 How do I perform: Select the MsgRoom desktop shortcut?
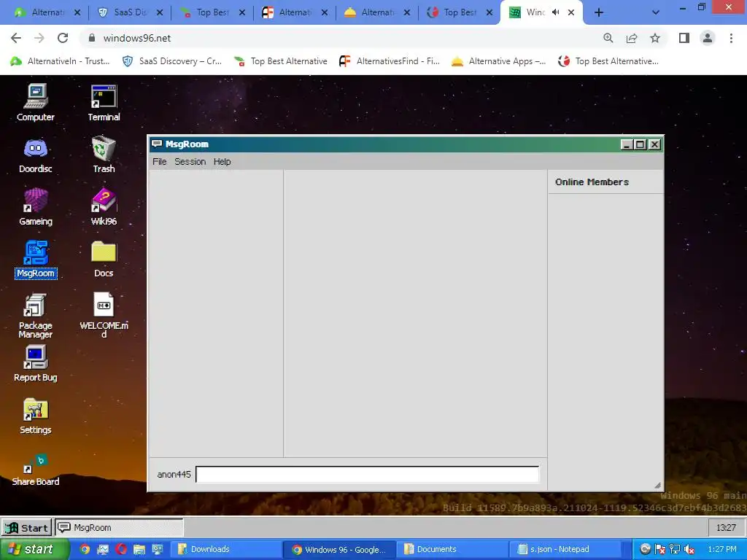(x=36, y=259)
